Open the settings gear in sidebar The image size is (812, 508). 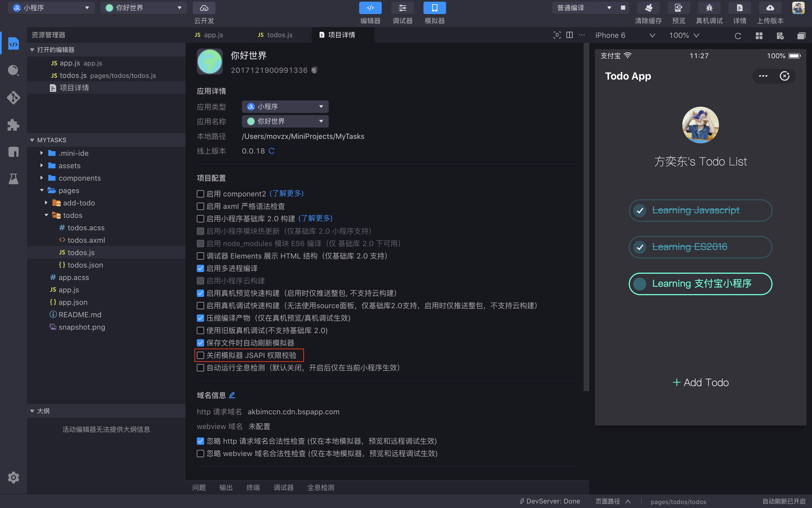click(x=14, y=478)
